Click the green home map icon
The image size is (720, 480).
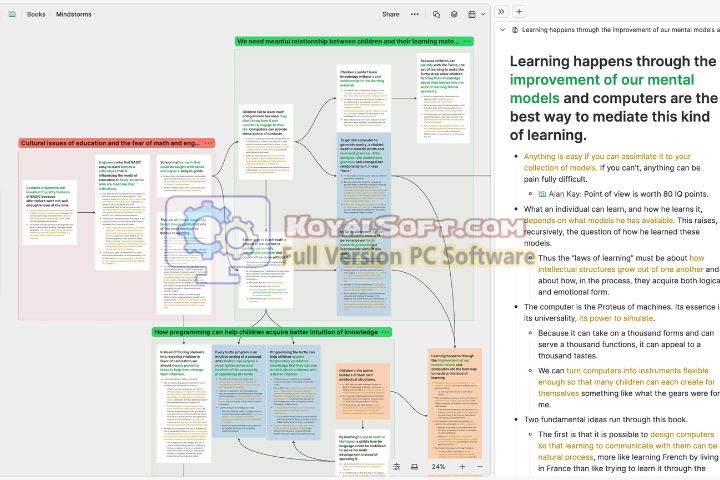12,14
